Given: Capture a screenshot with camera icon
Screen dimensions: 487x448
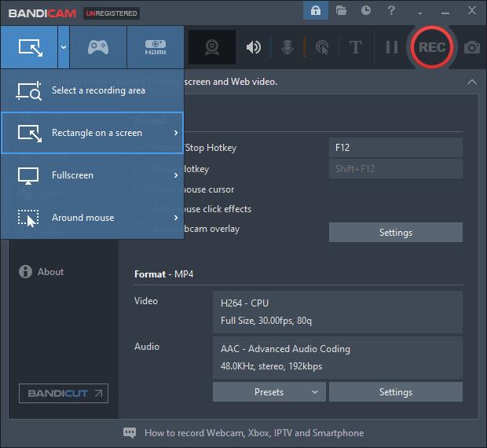Looking at the screenshot, I should coord(472,47).
